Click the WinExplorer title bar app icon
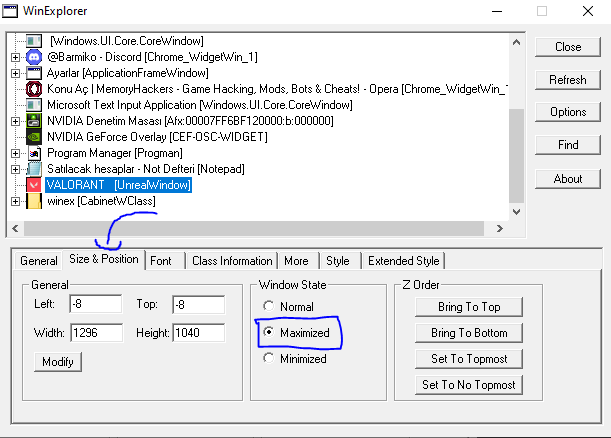 (10, 11)
